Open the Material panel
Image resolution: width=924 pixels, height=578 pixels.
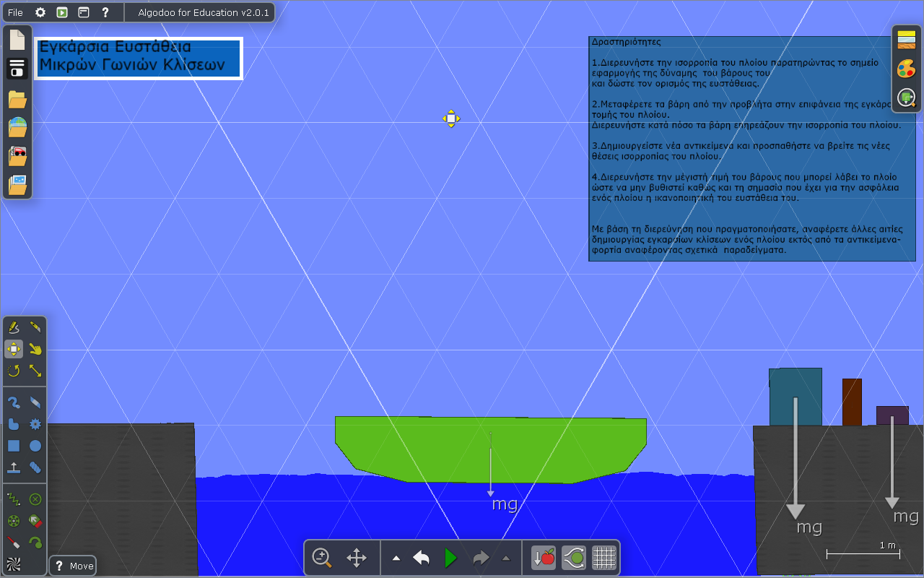tap(907, 40)
